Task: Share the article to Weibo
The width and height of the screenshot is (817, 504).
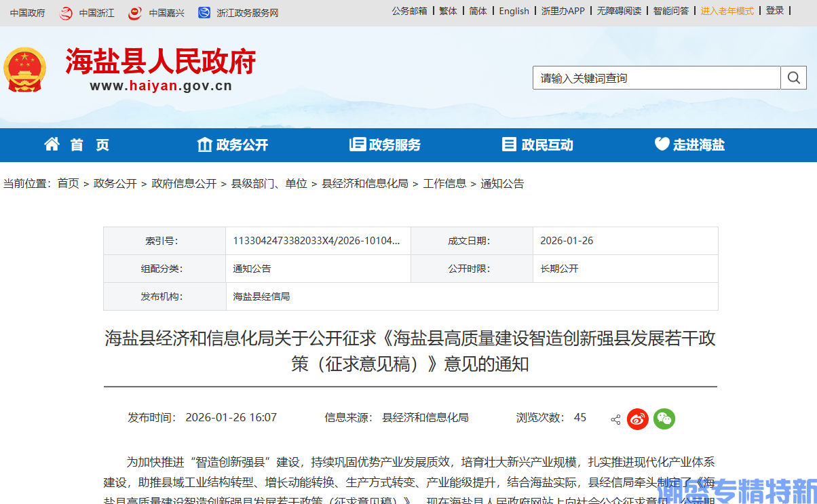Action: [x=637, y=419]
